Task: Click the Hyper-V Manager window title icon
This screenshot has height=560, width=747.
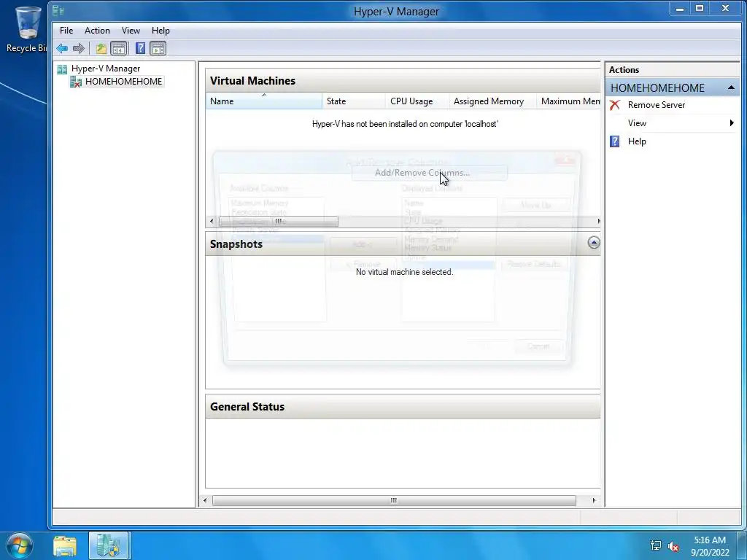Action: 58,10
